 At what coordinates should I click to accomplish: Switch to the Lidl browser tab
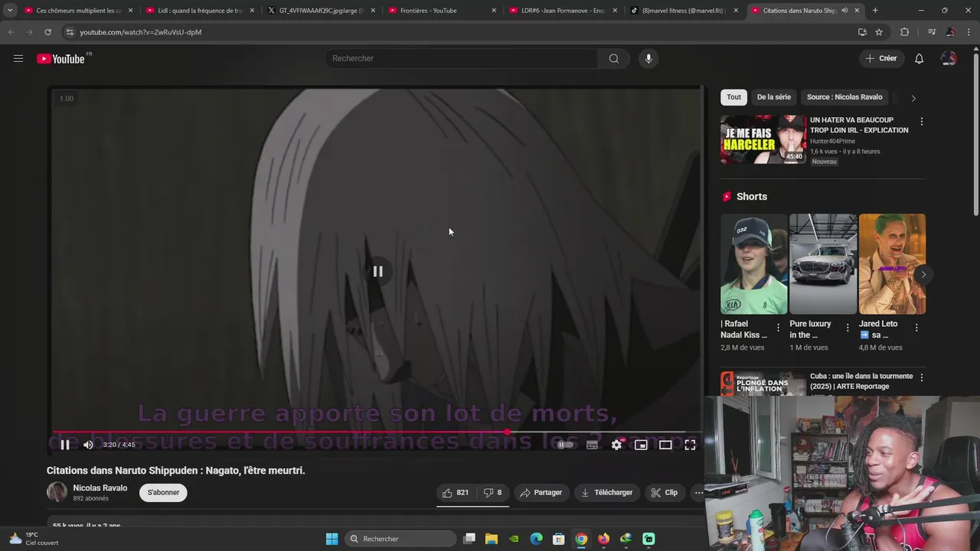[201, 11]
